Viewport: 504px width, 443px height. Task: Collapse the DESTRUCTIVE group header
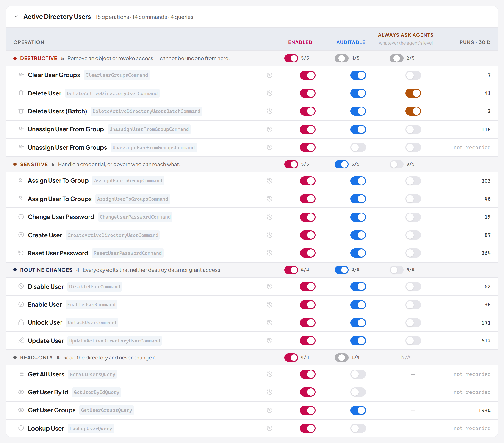coord(252,58)
